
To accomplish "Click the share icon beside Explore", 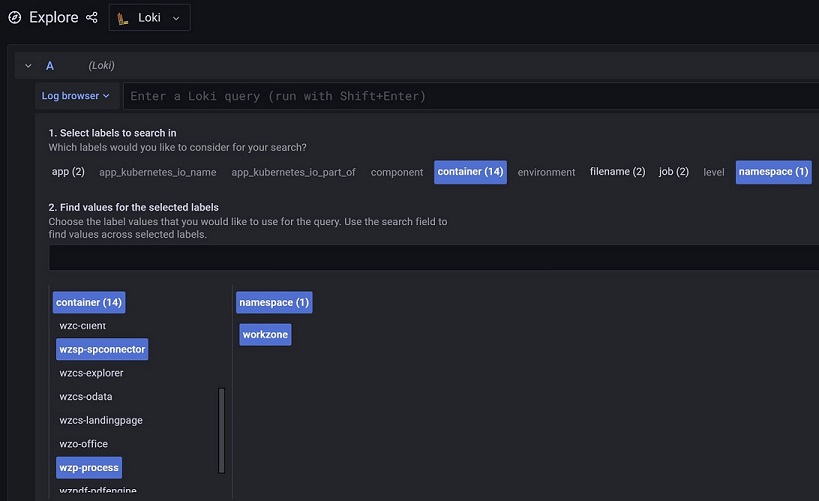I will pos(92,17).
